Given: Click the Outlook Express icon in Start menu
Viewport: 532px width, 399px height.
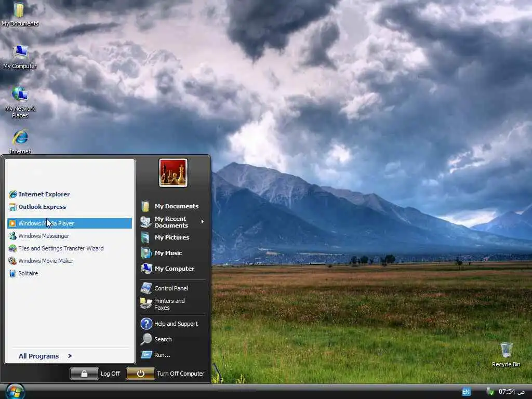Looking at the screenshot, I should coord(12,207).
